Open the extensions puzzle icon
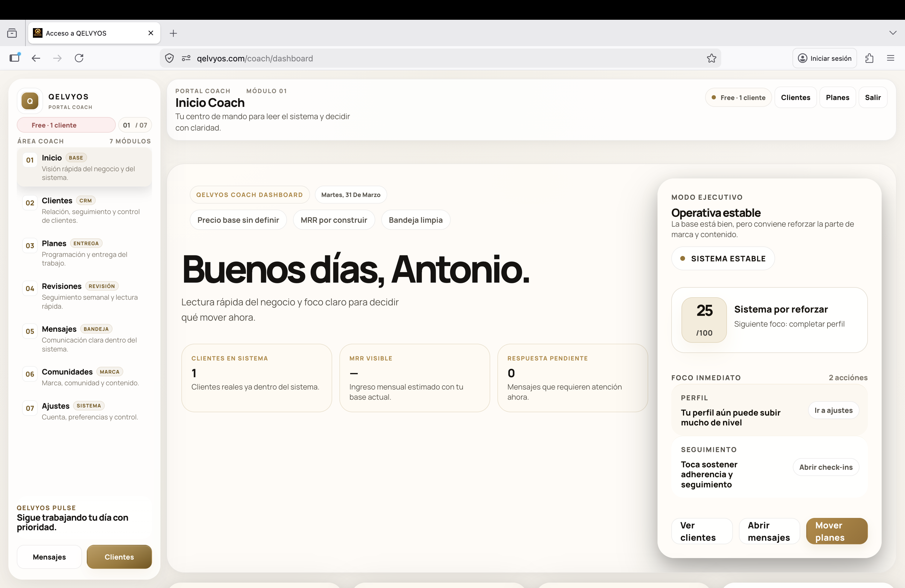Viewport: 905px width, 588px height. tap(869, 58)
